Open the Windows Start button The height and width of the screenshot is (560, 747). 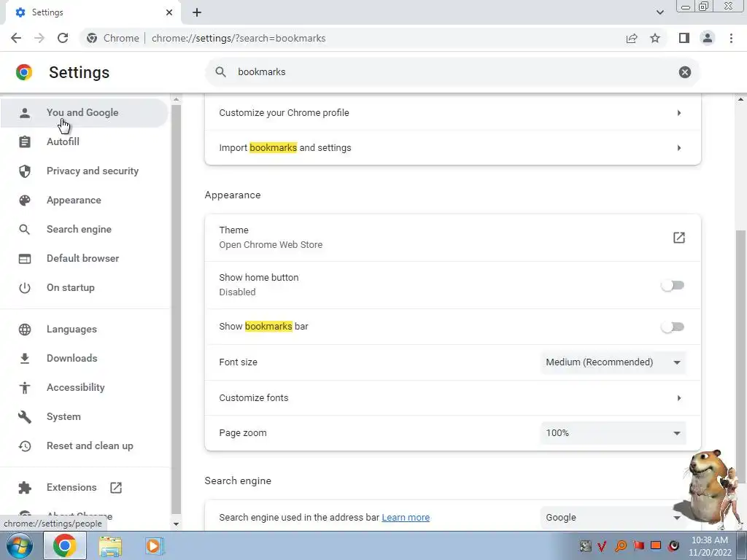(x=20, y=545)
